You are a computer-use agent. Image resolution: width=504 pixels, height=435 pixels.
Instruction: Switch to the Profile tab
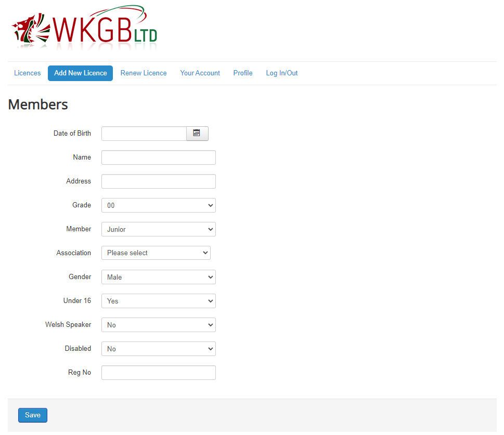click(x=242, y=73)
